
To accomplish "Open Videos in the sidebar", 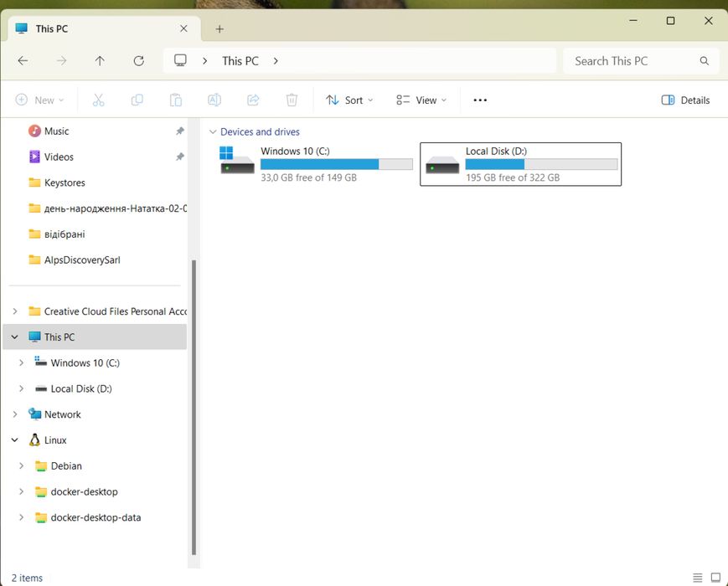I will [59, 157].
